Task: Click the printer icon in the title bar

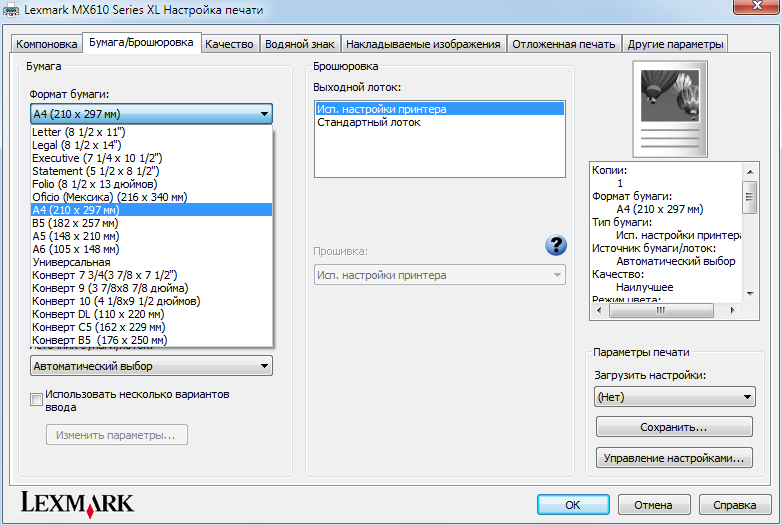Action: [11, 10]
